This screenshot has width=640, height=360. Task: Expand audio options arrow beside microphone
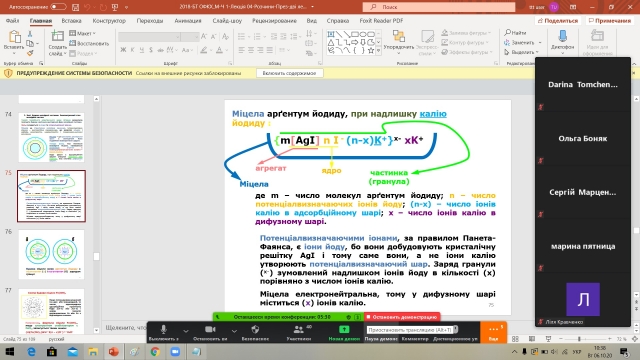(x=186, y=331)
